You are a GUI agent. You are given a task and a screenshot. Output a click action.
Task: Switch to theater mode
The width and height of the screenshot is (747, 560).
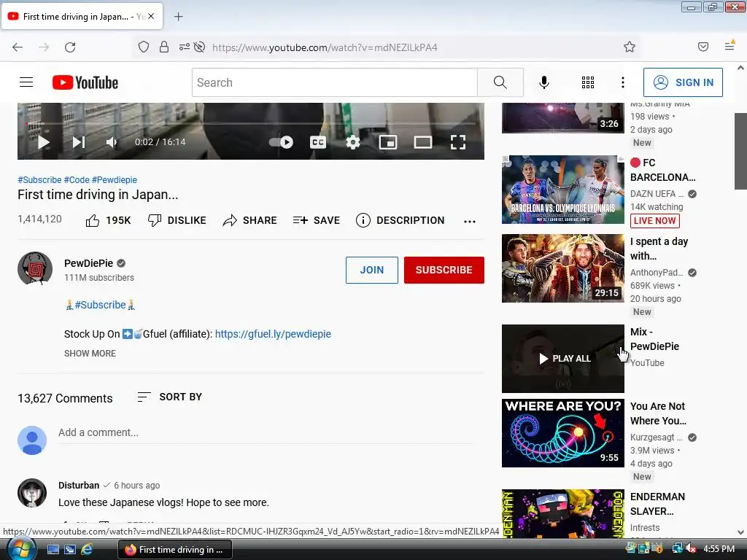(x=422, y=142)
